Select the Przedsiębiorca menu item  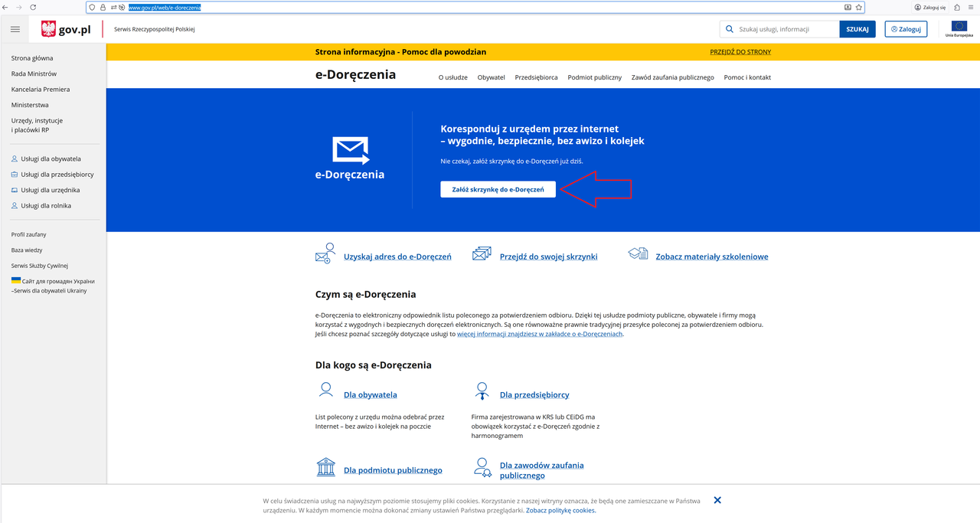(x=536, y=77)
